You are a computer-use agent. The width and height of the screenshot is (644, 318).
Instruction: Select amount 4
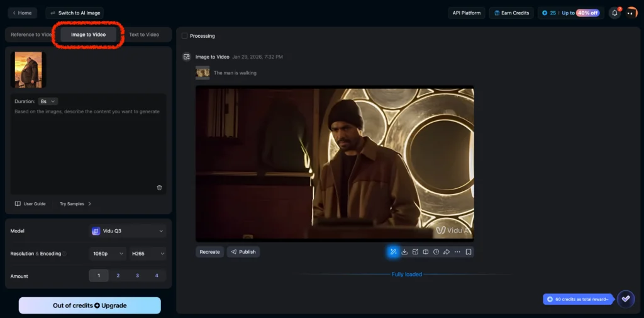point(157,276)
